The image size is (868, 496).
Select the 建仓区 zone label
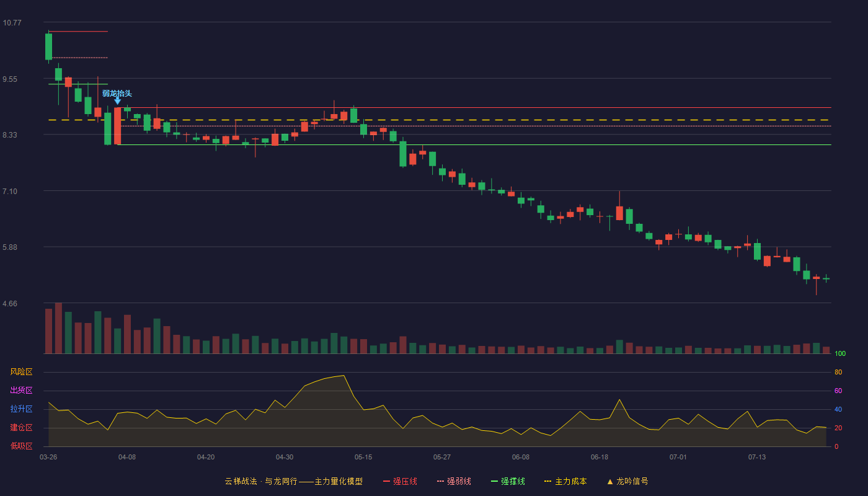[x=21, y=428]
